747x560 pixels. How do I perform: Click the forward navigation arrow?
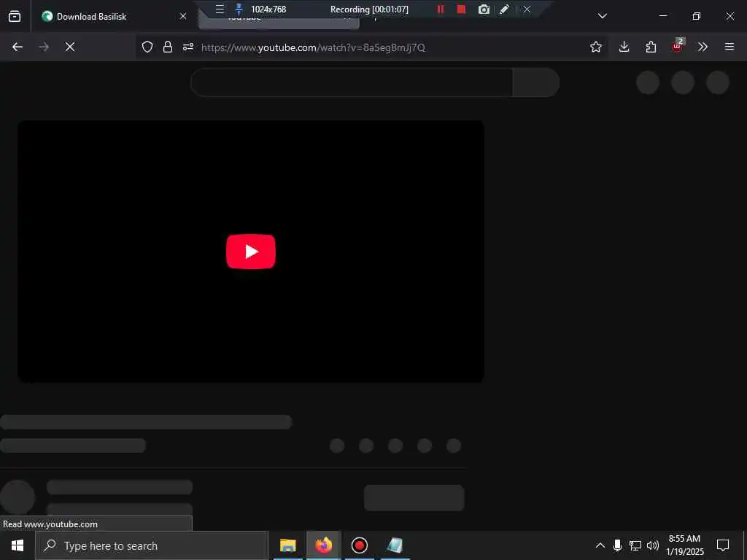[44, 47]
